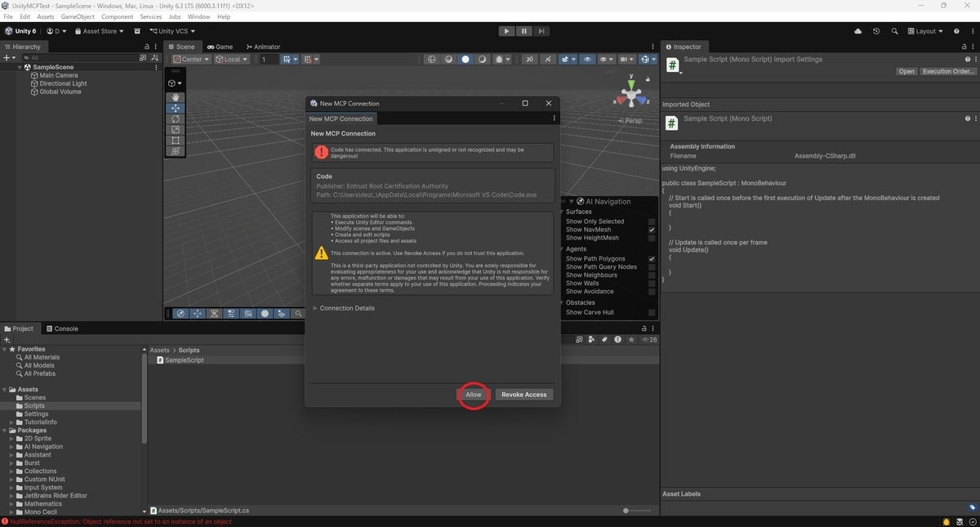Select the Rect tool in Scene view
The image size is (980, 527).
tap(176, 140)
